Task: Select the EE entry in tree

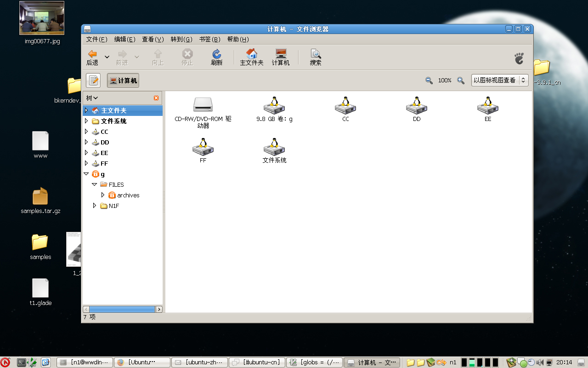Action: click(x=104, y=153)
